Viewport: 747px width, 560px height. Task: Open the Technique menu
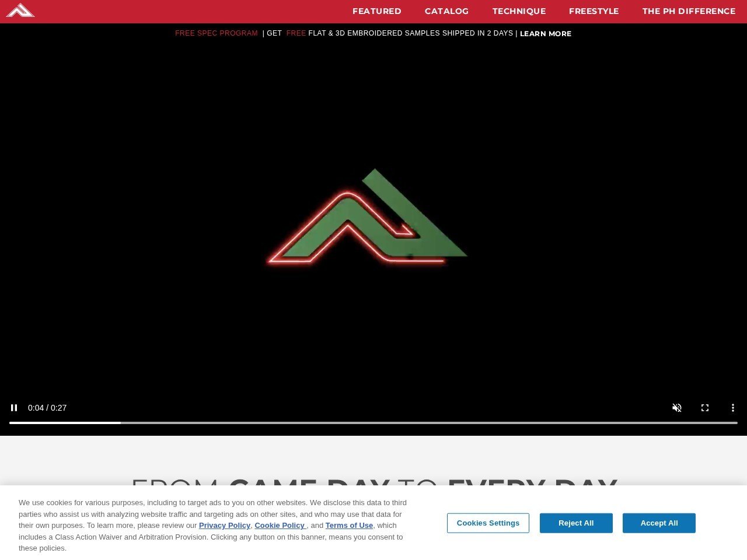tap(519, 11)
